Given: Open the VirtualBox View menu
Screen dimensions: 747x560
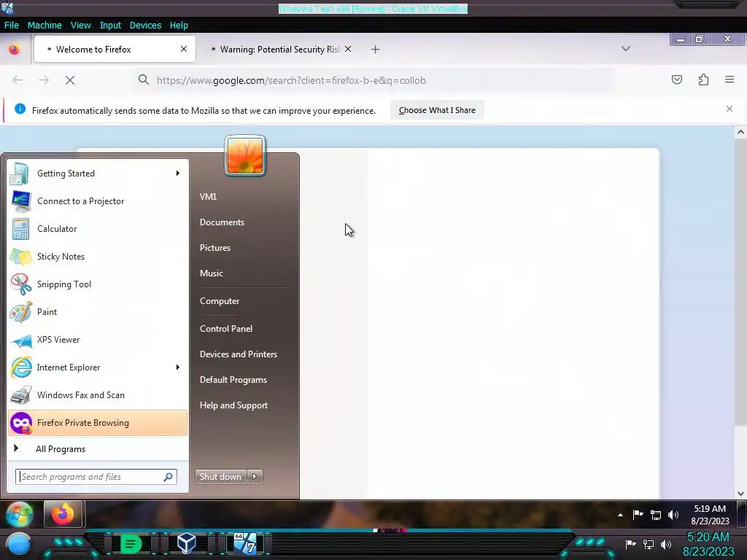Looking at the screenshot, I should (x=80, y=26).
